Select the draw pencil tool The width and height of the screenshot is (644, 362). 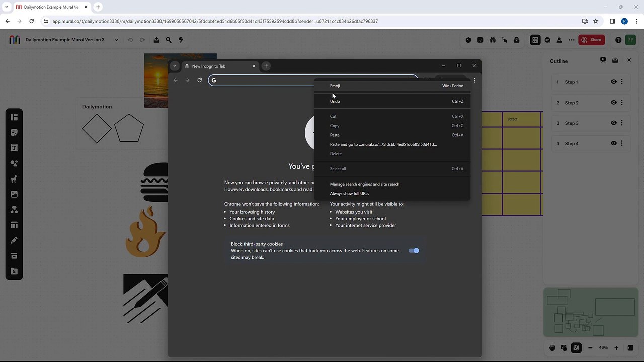click(14, 240)
